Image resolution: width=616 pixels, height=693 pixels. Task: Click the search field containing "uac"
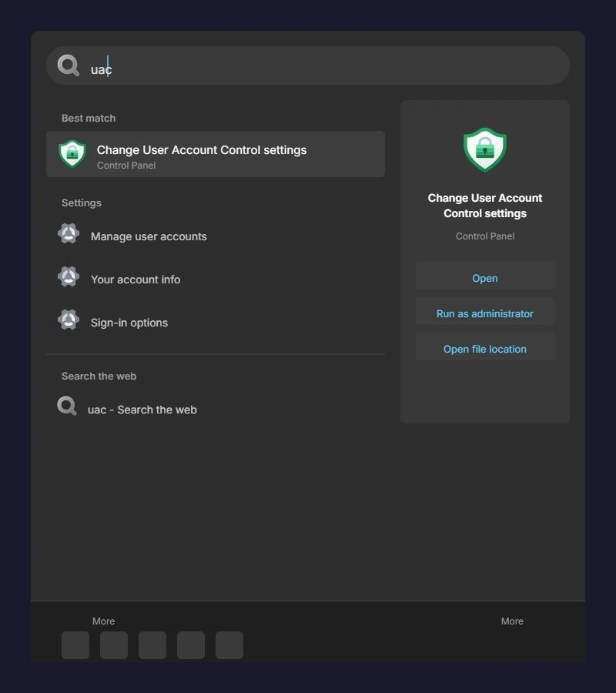(x=323, y=69)
